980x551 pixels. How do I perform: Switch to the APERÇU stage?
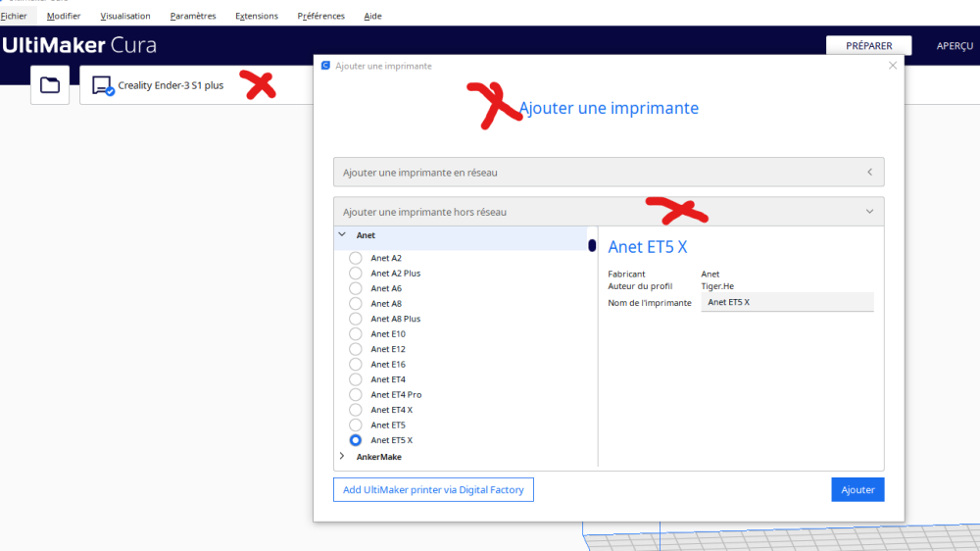[955, 46]
